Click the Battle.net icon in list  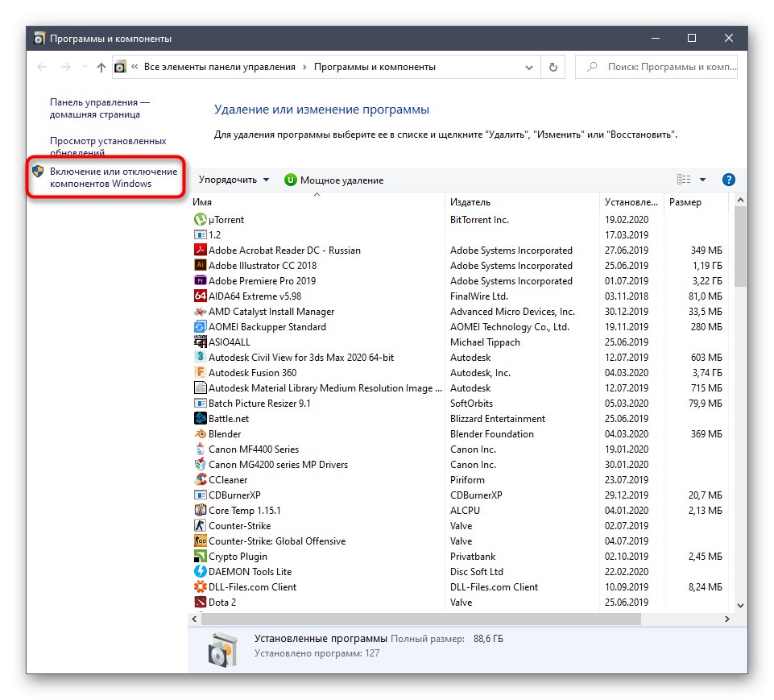(200, 418)
